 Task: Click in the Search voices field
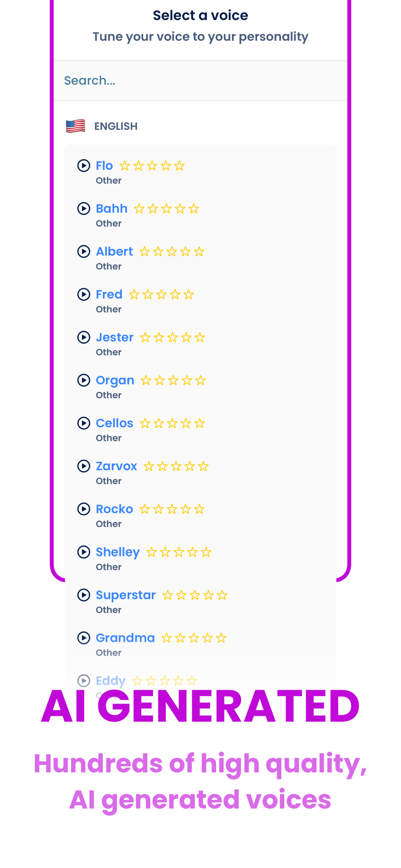pos(200,81)
